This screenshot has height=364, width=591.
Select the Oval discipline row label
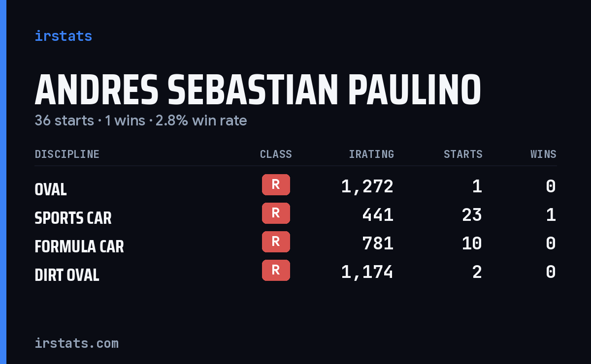51,189
